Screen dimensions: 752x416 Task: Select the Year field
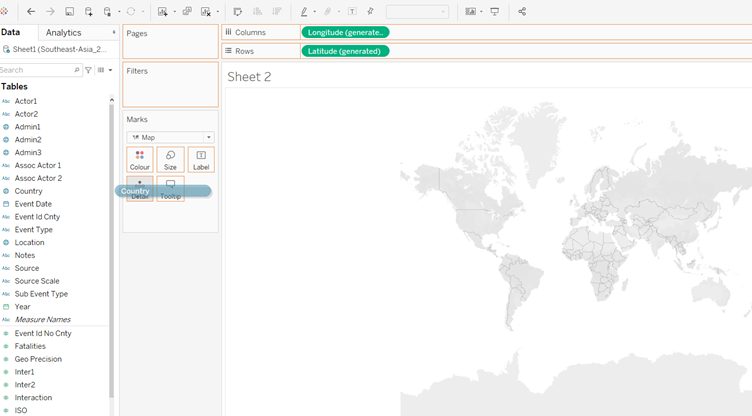click(x=23, y=307)
